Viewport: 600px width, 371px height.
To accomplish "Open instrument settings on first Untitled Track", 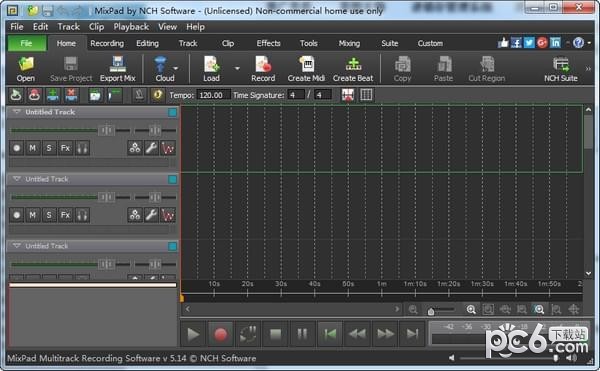I will pos(135,148).
